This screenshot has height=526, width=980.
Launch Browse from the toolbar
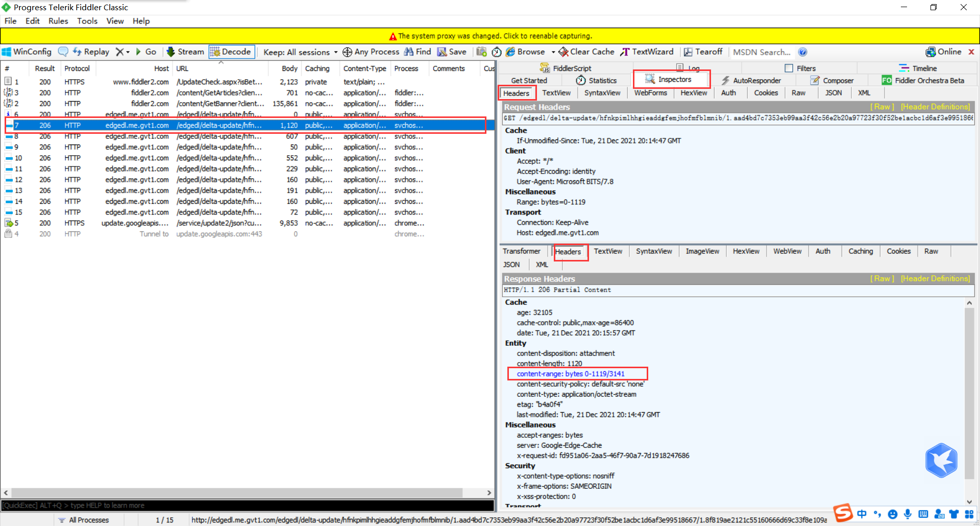(525, 52)
